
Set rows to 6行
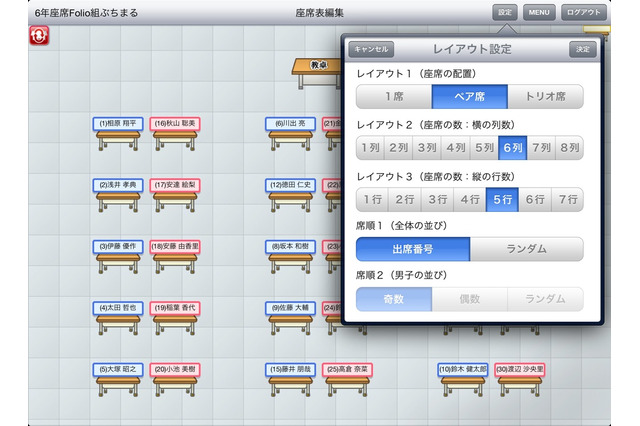(x=535, y=200)
